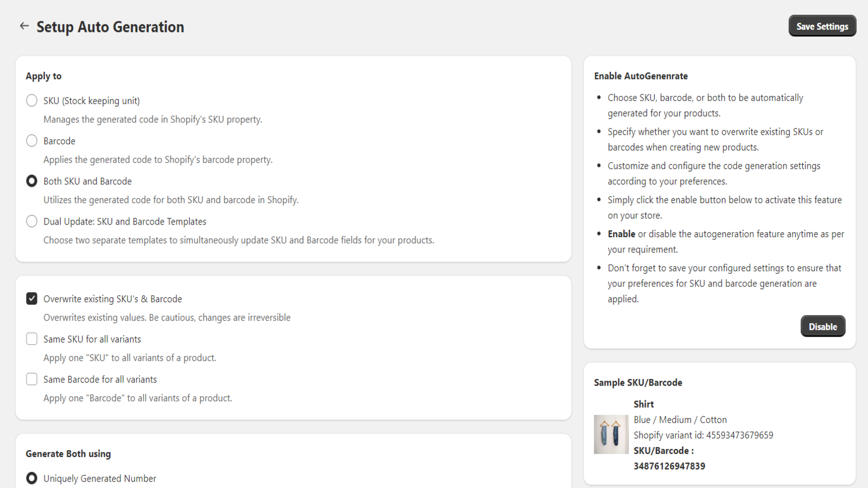Click the Shopify variant id text
The image size is (868, 488).
click(704, 435)
